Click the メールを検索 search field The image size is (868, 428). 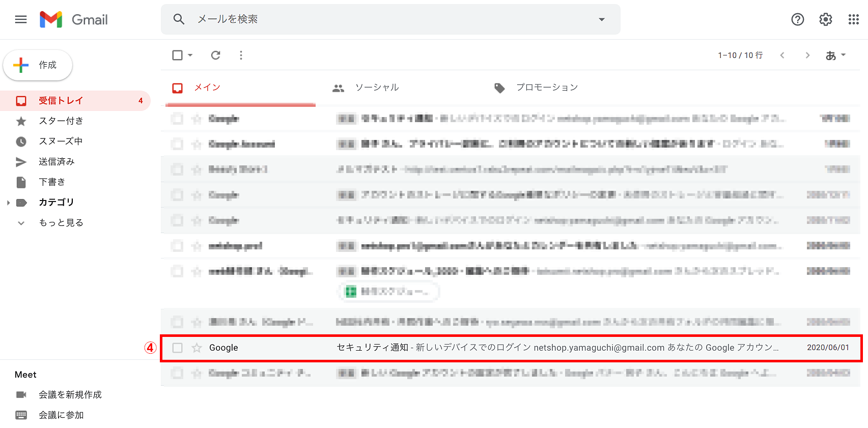[387, 19]
